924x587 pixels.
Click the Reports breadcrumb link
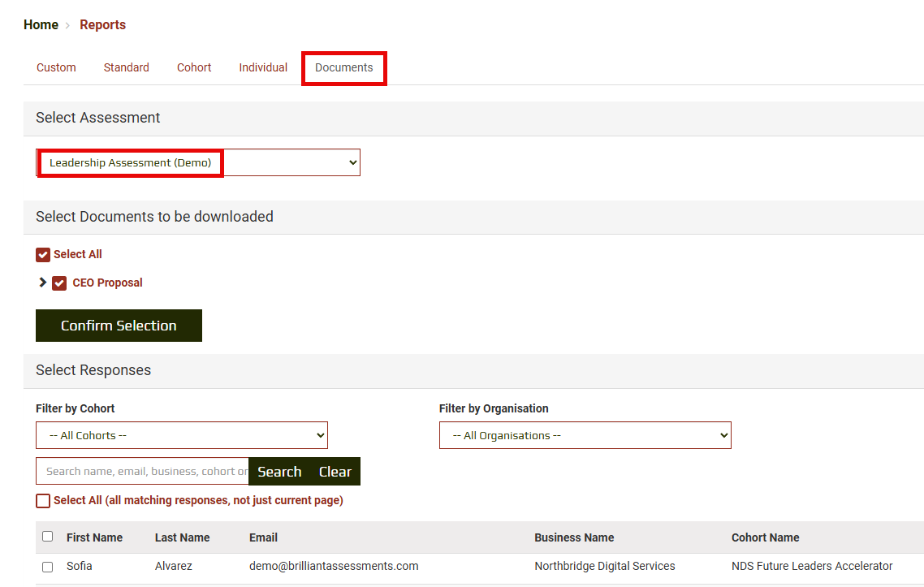tap(102, 25)
